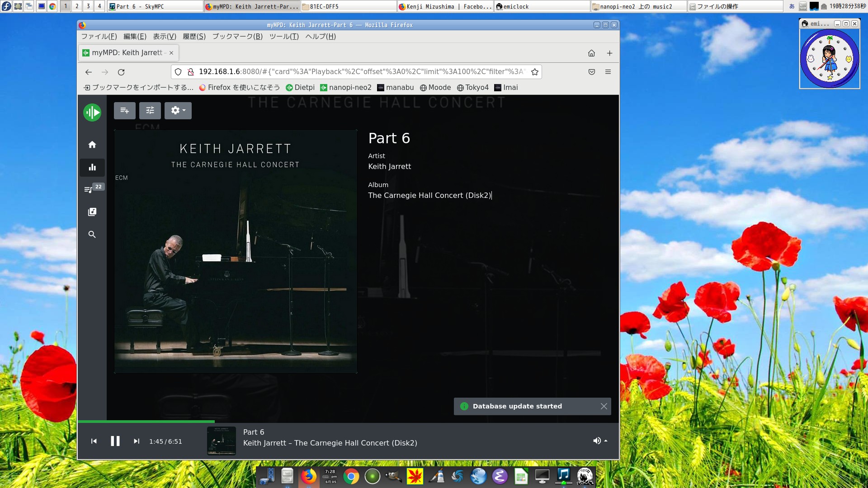Click the myMPD logo icon
Viewport: 868px width, 488px height.
(x=92, y=112)
